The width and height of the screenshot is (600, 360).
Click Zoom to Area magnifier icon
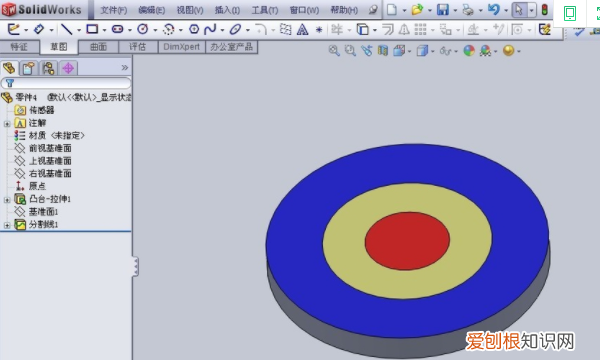(x=350, y=50)
